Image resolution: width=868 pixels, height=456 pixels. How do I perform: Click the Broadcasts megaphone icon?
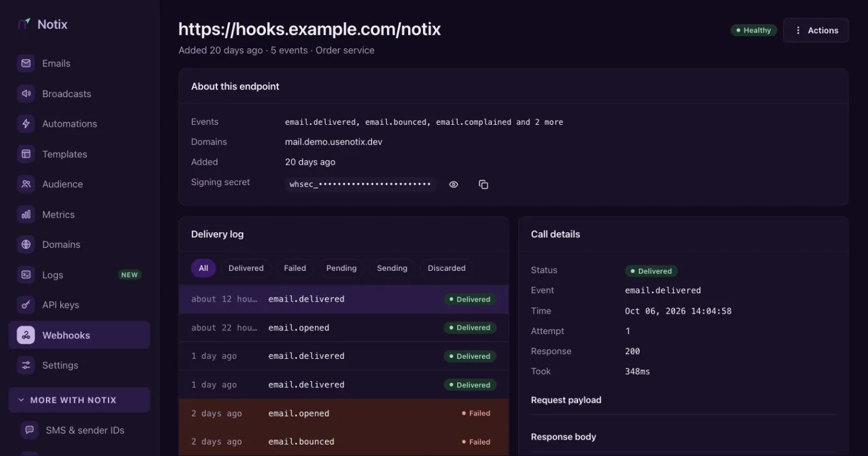tap(26, 93)
